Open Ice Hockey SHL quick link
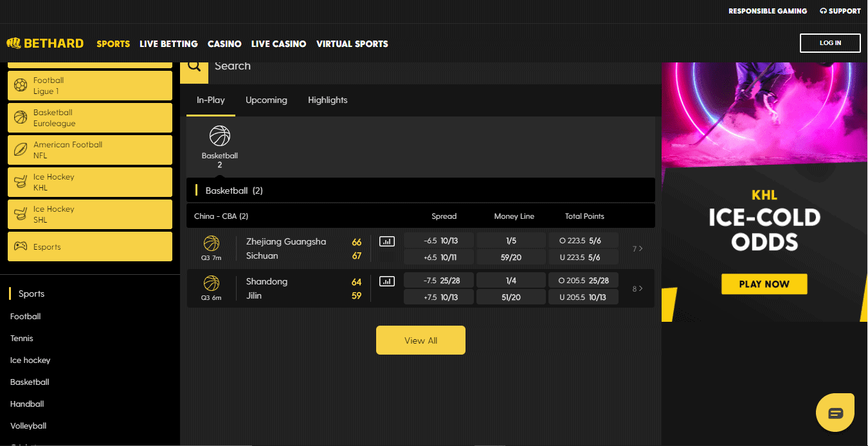The image size is (868, 446). click(x=90, y=214)
